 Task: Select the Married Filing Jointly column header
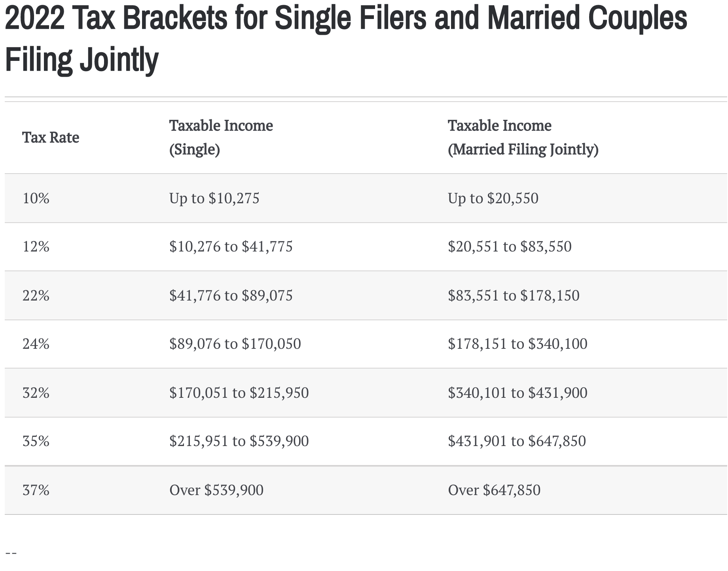[x=523, y=138]
